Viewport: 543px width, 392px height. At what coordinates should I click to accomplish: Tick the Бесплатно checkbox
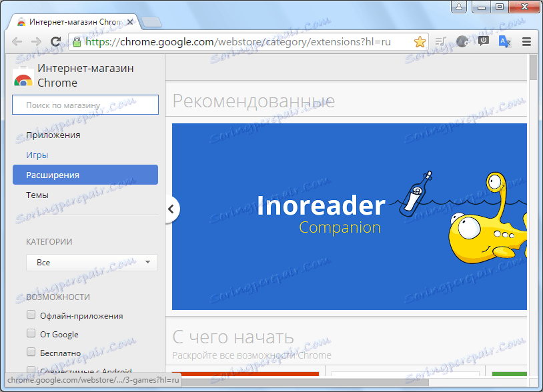tap(31, 352)
